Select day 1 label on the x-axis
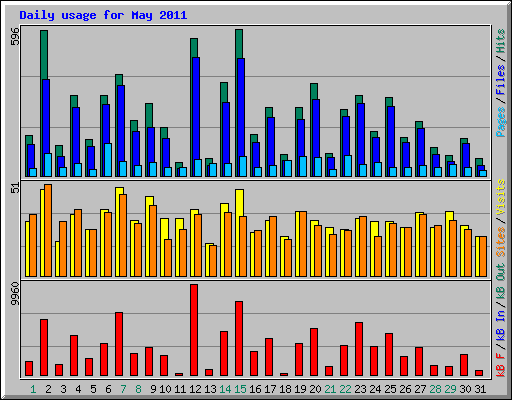This screenshot has height=400, width=512. 33,389
